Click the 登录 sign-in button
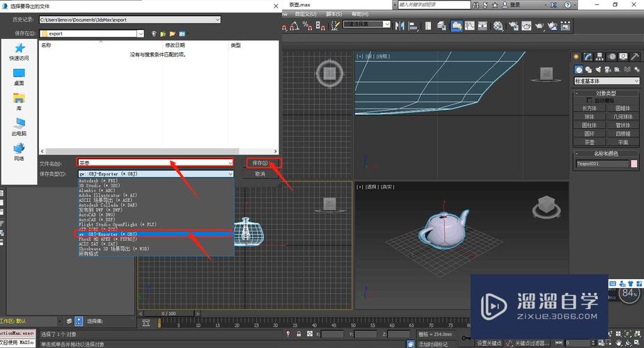The height and width of the screenshot is (348, 644). click(511, 5)
